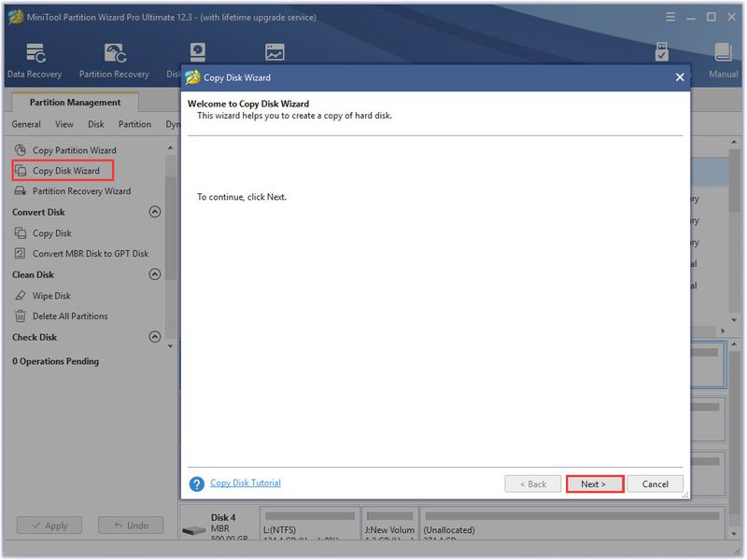The image size is (747, 560).
Task: Select Wipe Disk option
Action: (51, 296)
